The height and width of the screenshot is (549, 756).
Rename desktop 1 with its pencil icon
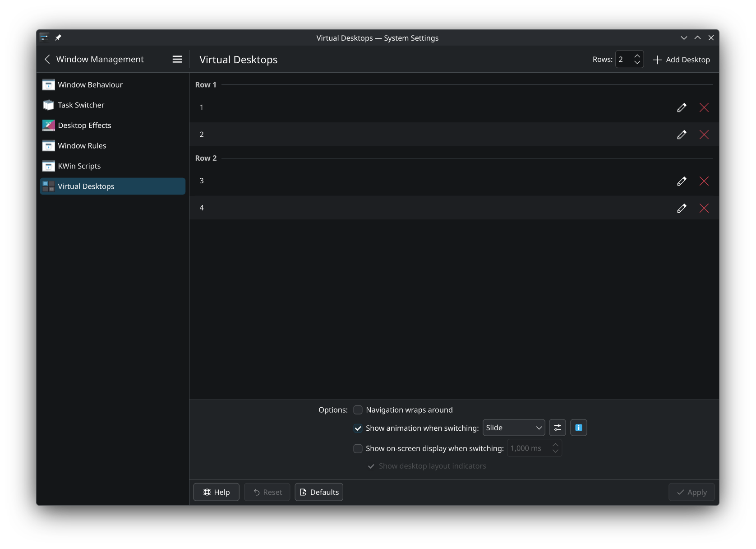(x=682, y=107)
